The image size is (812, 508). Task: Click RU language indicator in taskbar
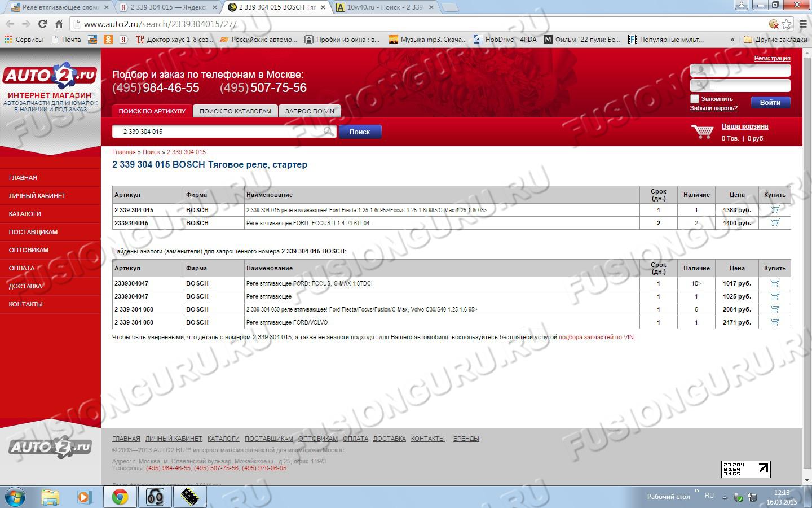pyautogui.click(x=709, y=496)
